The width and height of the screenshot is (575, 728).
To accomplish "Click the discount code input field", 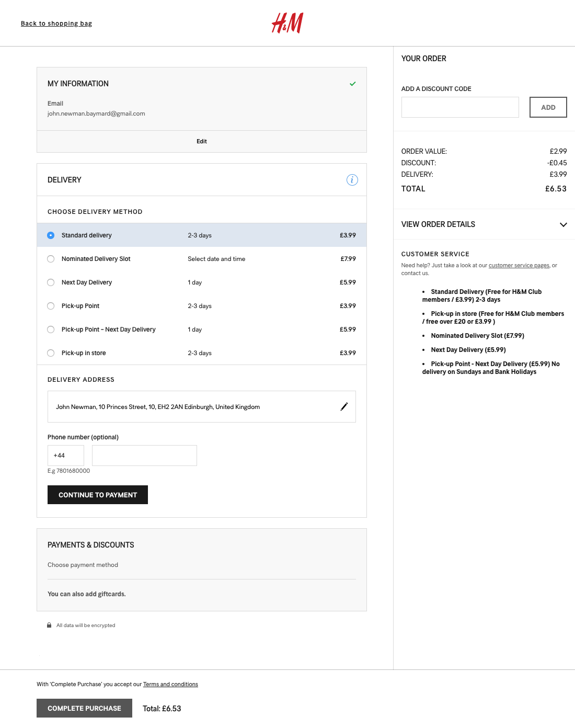I will point(459,107).
